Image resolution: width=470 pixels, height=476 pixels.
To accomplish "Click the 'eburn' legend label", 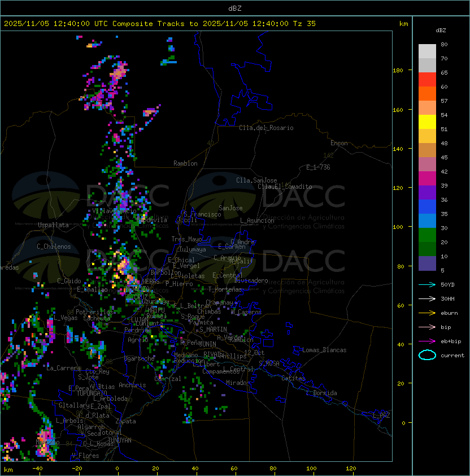I will 449,313.
